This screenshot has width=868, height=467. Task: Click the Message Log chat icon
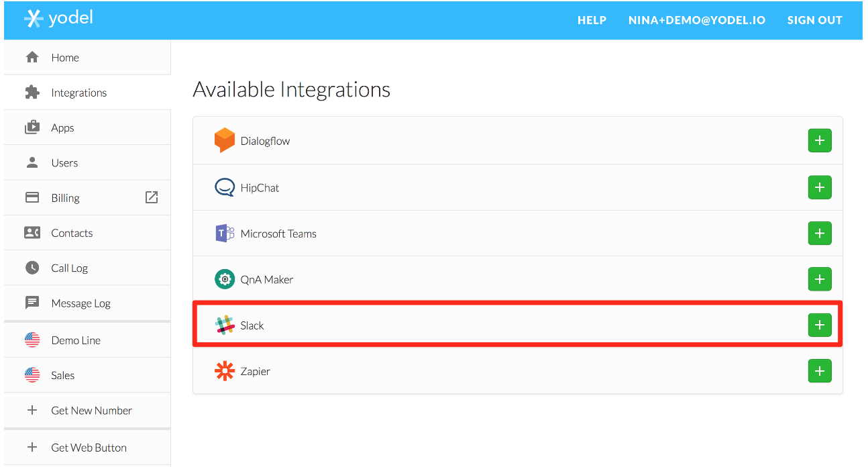coord(32,303)
